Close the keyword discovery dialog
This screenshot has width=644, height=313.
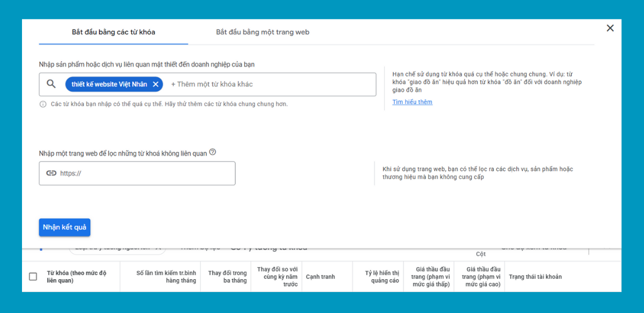[610, 28]
